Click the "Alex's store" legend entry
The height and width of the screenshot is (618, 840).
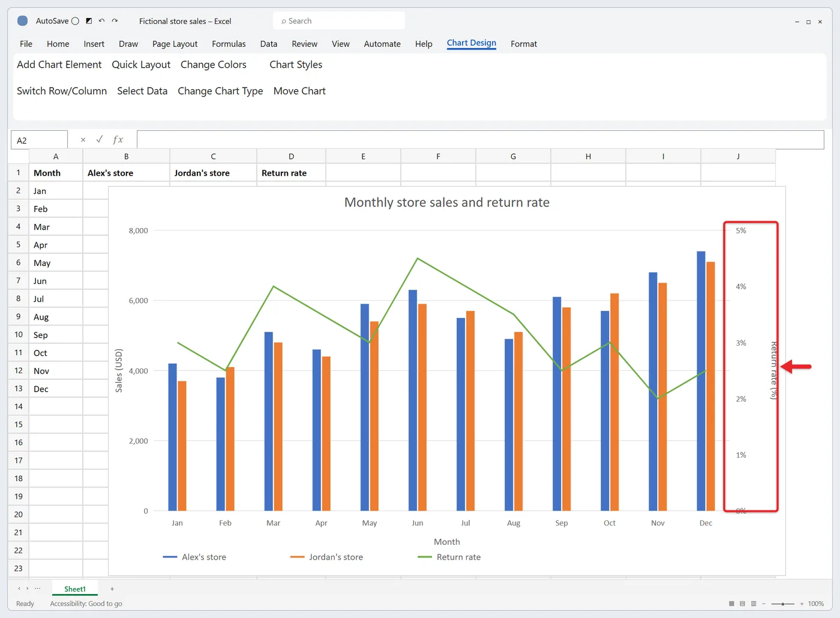(194, 557)
